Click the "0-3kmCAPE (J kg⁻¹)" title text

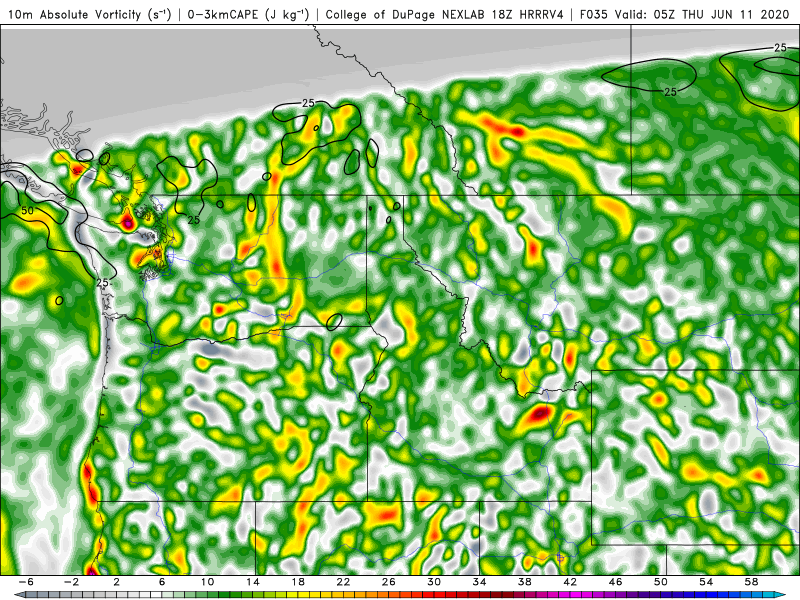(x=248, y=14)
